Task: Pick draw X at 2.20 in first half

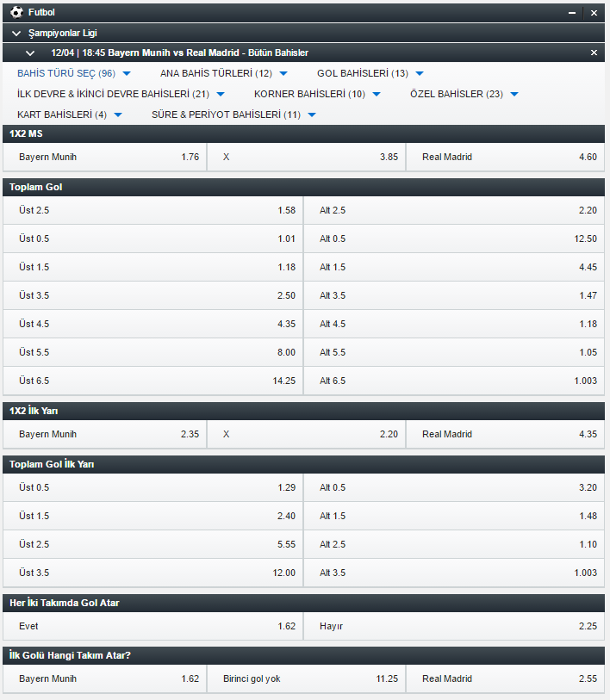Action: [306, 434]
